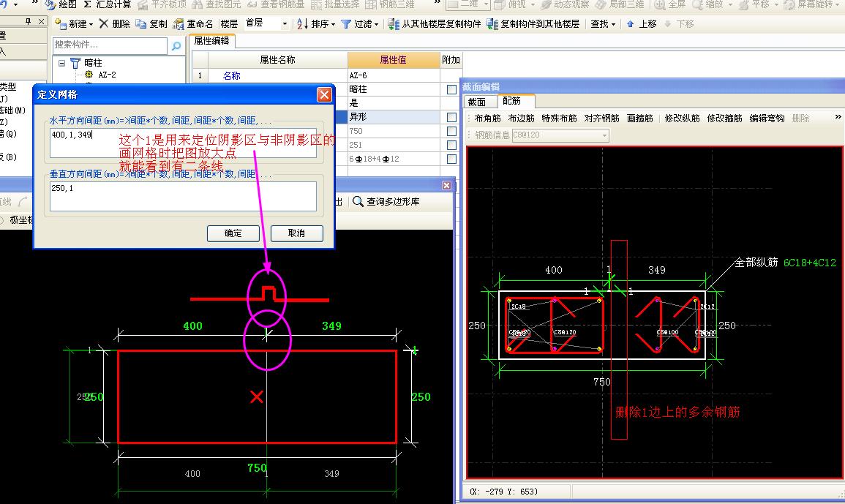Image resolution: width=845 pixels, height=504 pixels.
Task: Pin the left panel with pushpin icon
Action: pos(28,21)
